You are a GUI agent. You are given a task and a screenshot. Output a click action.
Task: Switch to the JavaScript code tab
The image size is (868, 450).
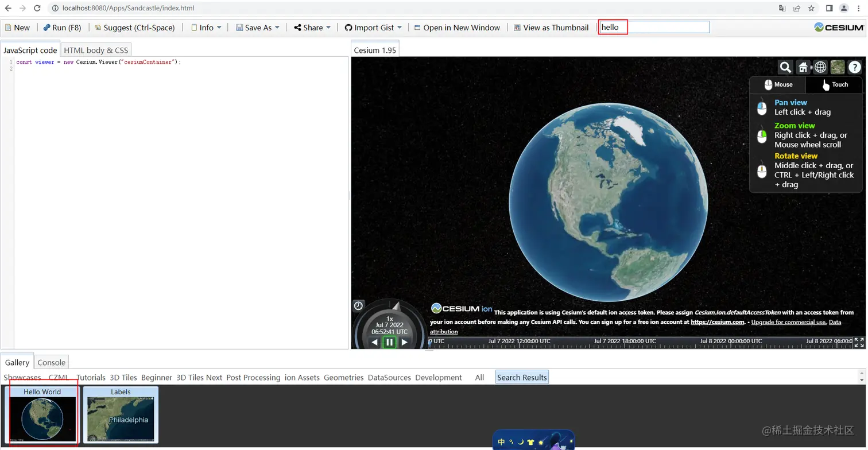coord(30,50)
